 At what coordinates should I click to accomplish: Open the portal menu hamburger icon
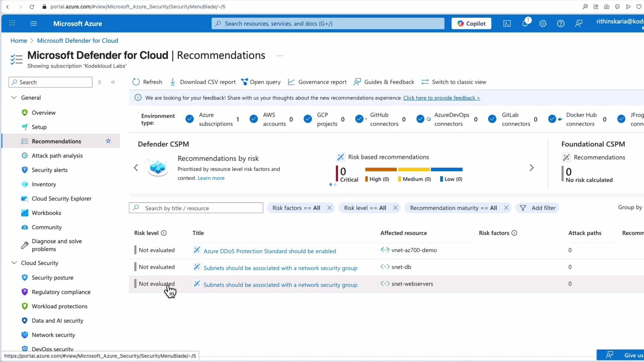[34, 23]
